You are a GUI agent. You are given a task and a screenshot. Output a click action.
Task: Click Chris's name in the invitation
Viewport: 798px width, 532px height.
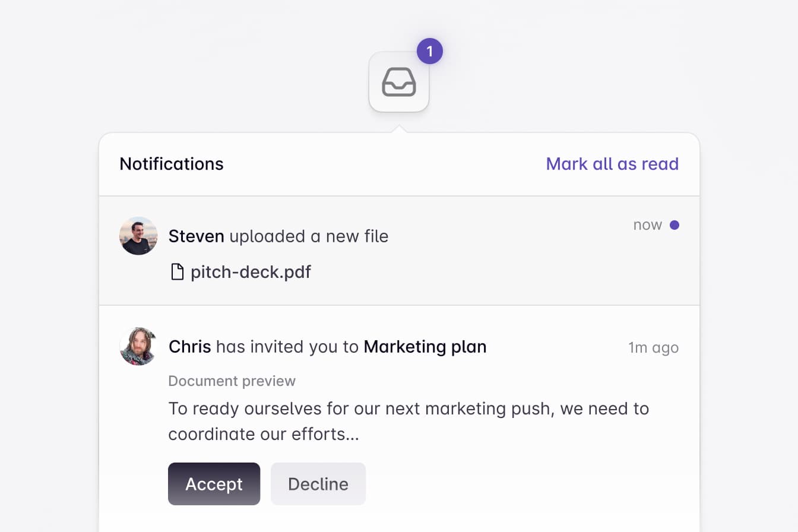[189, 347]
